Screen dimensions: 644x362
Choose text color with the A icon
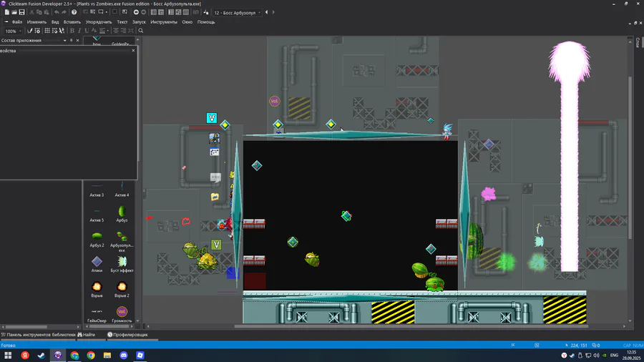(x=94, y=31)
